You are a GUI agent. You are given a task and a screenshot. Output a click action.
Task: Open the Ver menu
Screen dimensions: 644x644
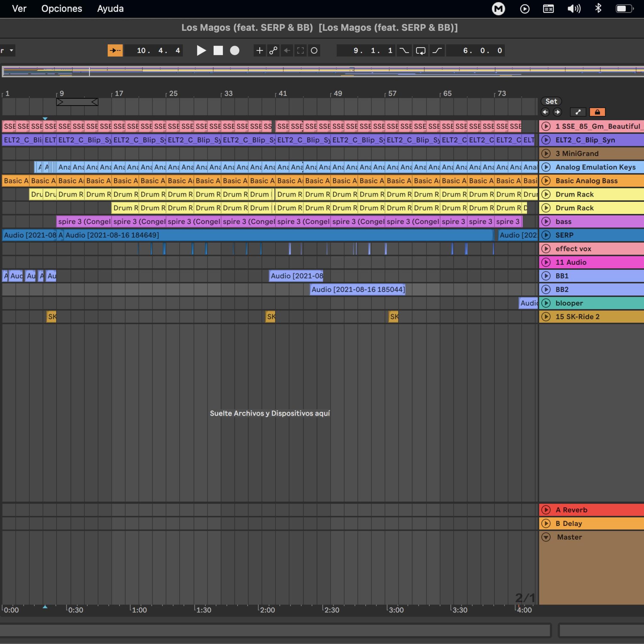pyautogui.click(x=19, y=9)
